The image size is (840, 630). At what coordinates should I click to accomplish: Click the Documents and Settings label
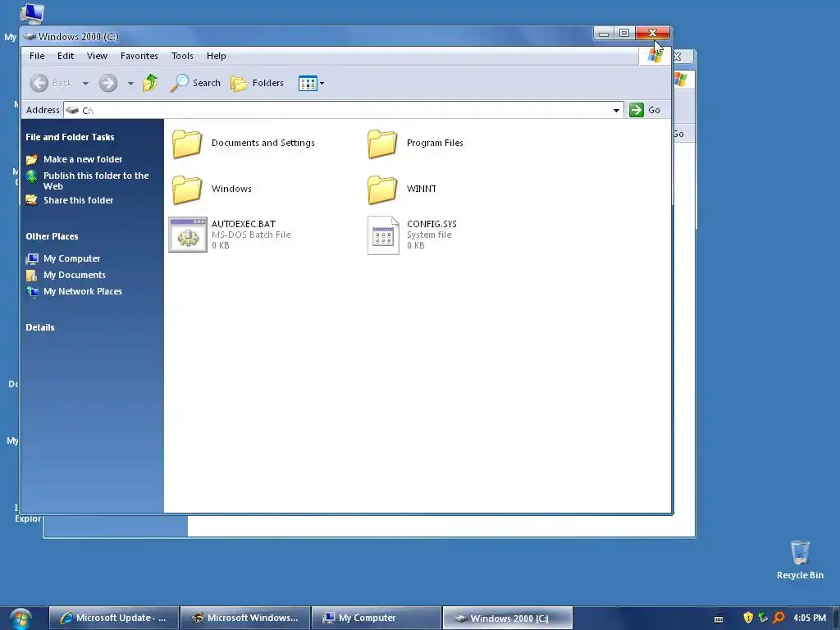(263, 143)
